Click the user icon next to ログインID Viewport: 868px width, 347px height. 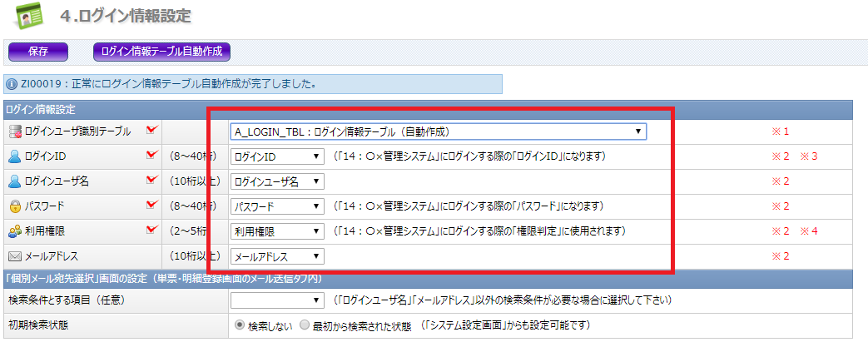pyautogui.click(x=13, y=156)
